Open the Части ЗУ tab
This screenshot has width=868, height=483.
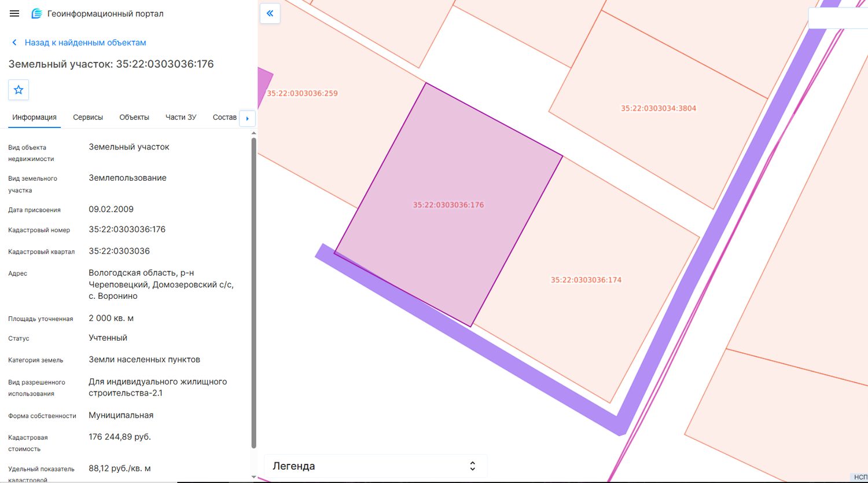point(181,117)
